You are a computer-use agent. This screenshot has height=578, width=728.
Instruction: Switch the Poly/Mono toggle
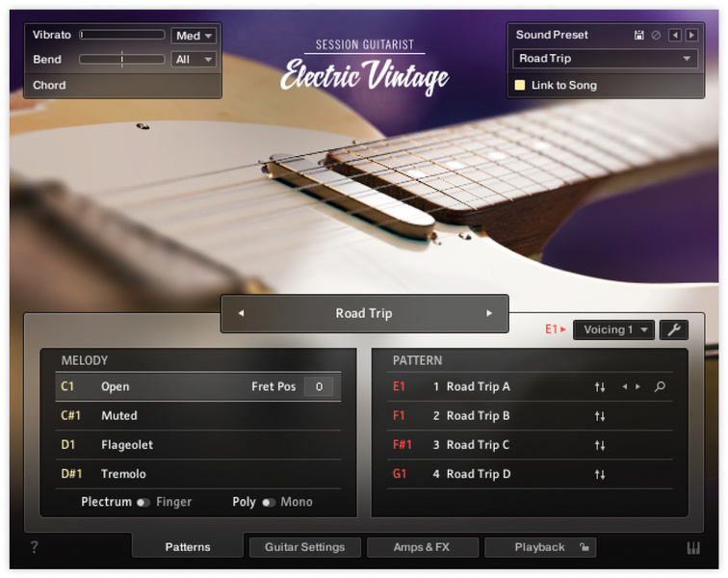[x=269, y=502]
